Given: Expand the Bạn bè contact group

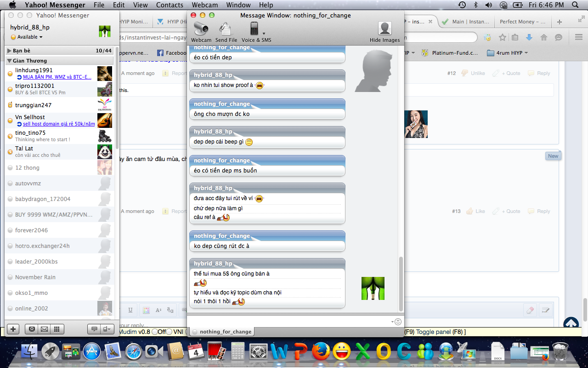Looking at the screenshot, I should pyautogui.click(x=9, y=51).
